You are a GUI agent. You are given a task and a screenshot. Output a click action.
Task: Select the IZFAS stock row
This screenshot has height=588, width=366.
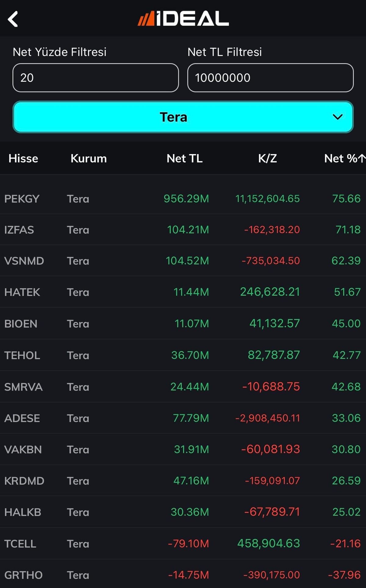(x=183, y=230)
